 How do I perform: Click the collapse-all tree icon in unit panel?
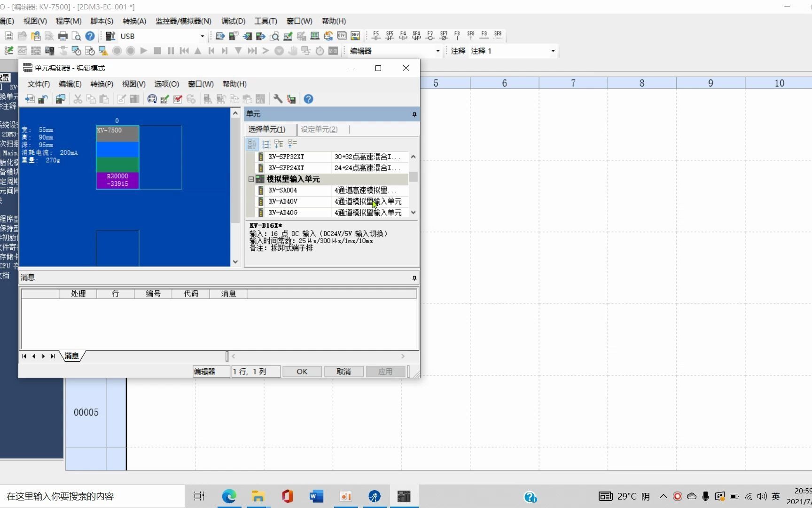[x=292, y=144]
